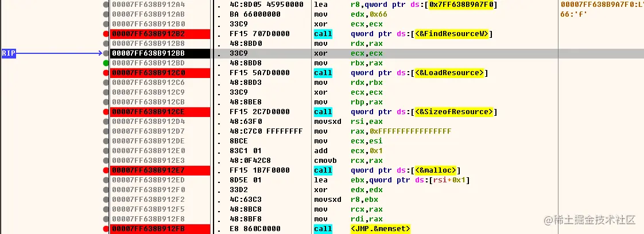Image resolution: width=644 pixels, height=234 pixels.
Task: Click the malloc call target
Action: click(x=435, y=170)
